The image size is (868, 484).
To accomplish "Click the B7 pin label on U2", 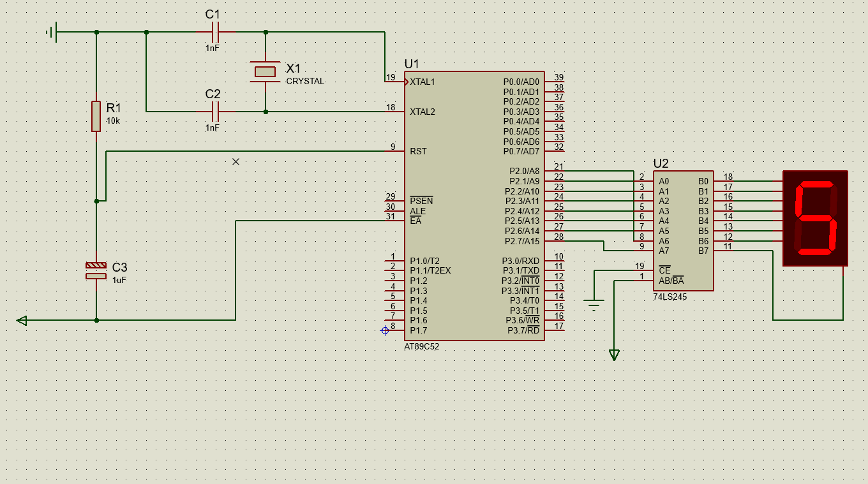I will [703, 251].
